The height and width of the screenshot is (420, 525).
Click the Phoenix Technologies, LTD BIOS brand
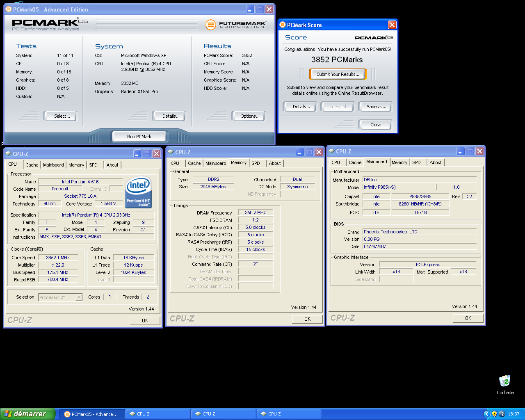(x=420, y=232)
